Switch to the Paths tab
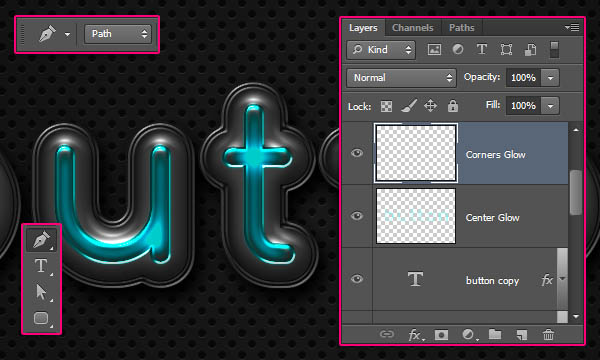The height and width of the screenshot is (360, 600). 461,28
